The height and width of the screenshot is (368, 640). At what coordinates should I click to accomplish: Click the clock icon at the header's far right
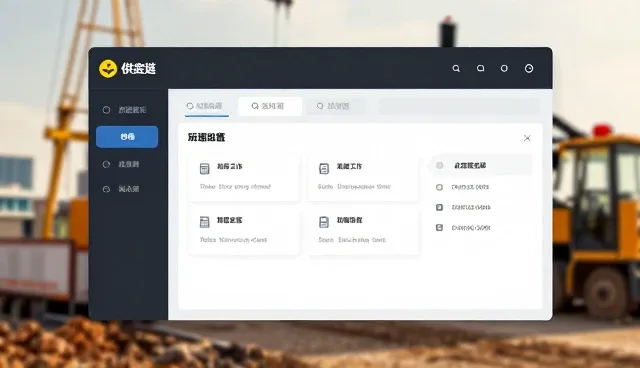coord(529,69)
